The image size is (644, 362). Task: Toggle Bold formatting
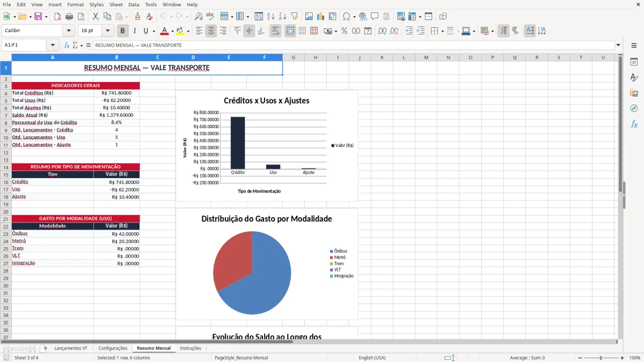coord(122,31)
